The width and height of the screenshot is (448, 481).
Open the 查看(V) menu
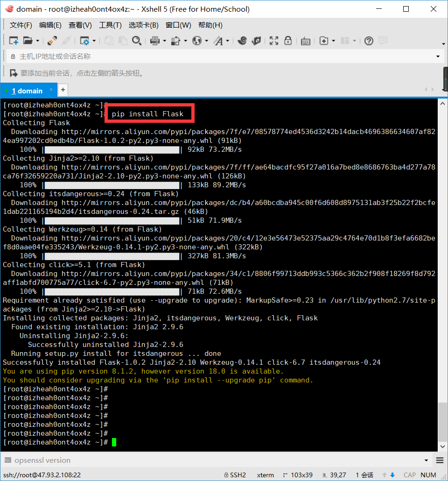[80, 25]
